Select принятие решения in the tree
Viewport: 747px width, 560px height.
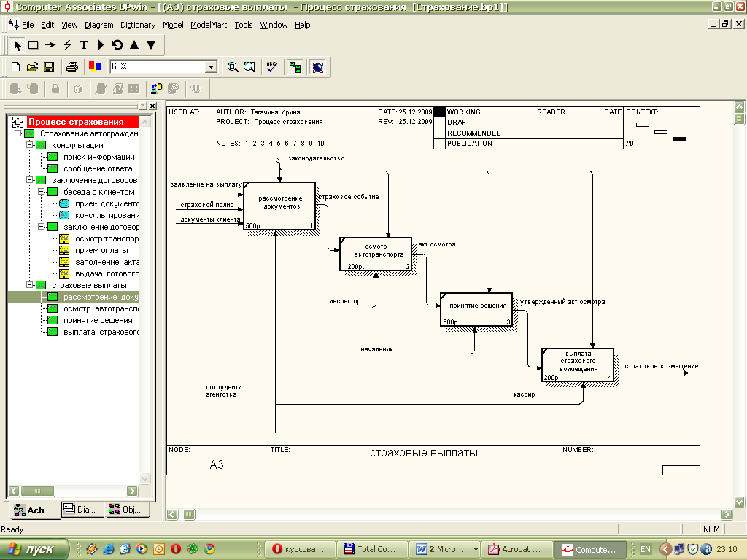[98, 321]
